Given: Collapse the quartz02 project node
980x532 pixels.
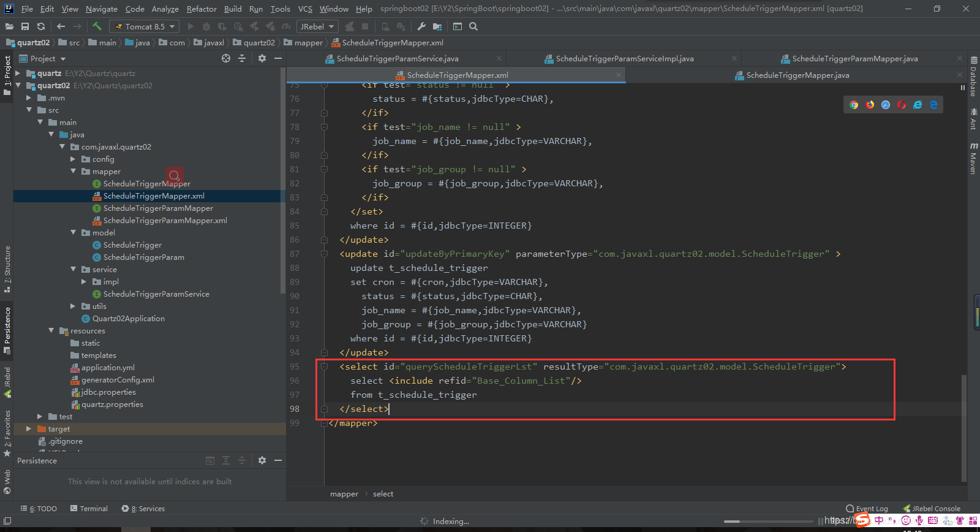Looking at the screenshot, I should point(18,85).
